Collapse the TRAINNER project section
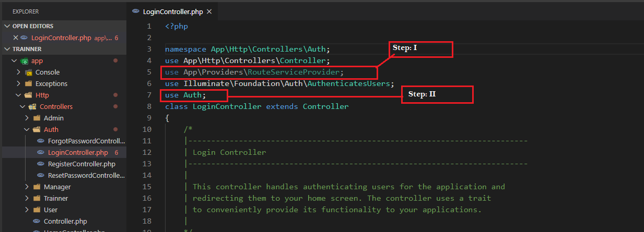The height and width of the screenshot is (232, 644). pyautogui.click(x=7, y=49)
